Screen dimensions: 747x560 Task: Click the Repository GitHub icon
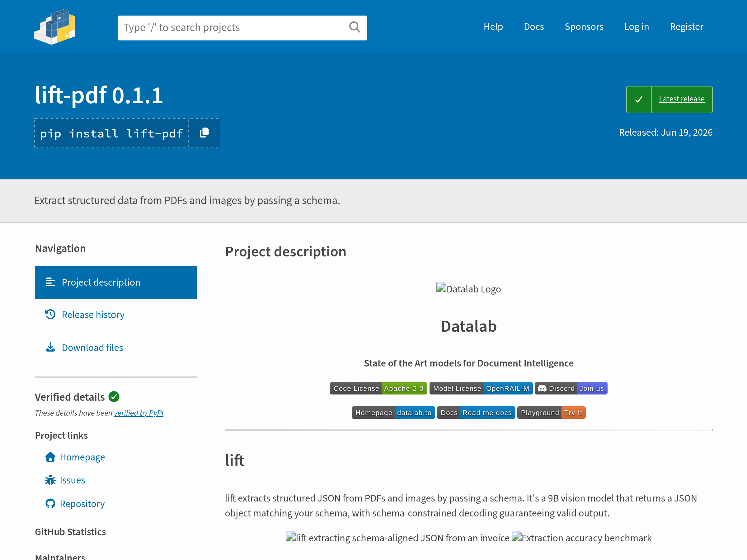coord(50,503)
